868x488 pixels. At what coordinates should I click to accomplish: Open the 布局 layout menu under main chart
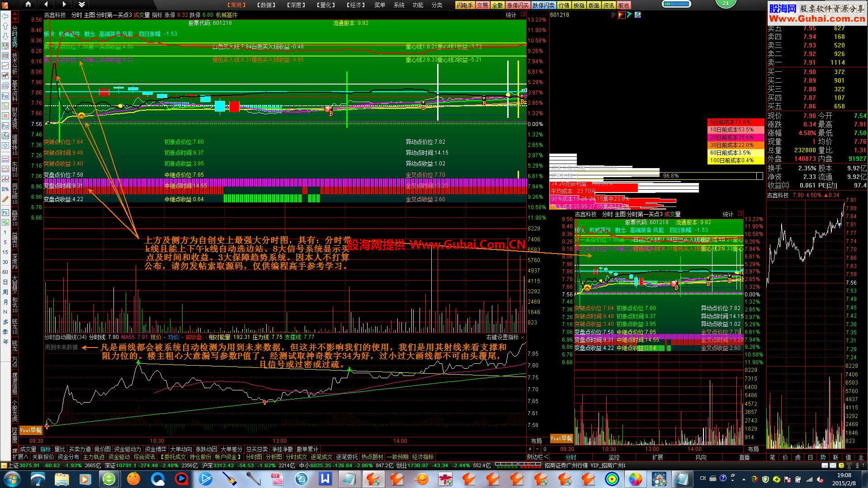(x=536, y=441)
